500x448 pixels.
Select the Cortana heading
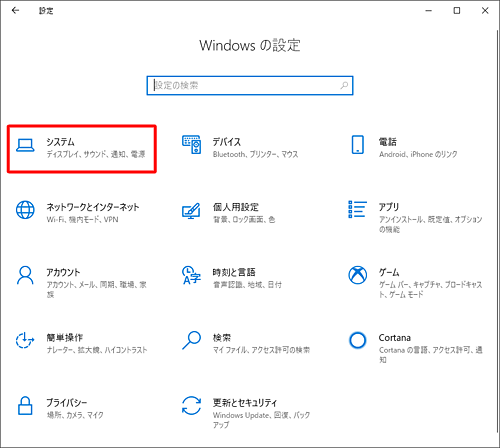pos(395,338)
